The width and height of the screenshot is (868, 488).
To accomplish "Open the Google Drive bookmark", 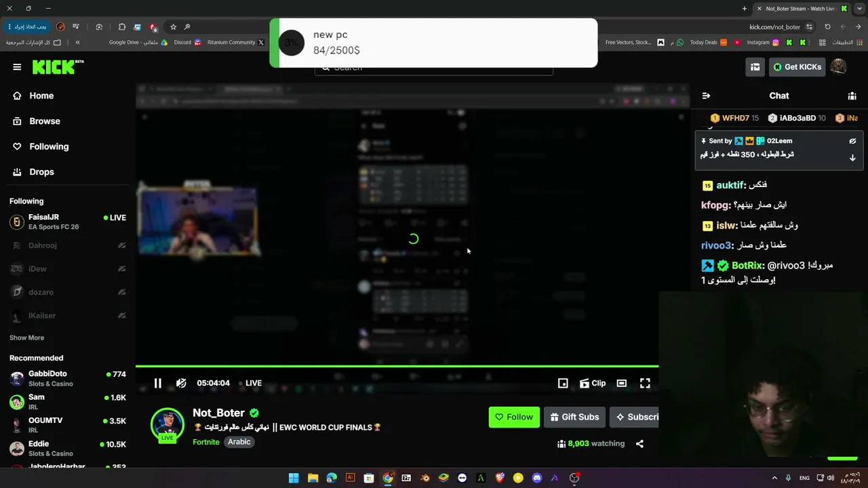I will coord(138,42).
